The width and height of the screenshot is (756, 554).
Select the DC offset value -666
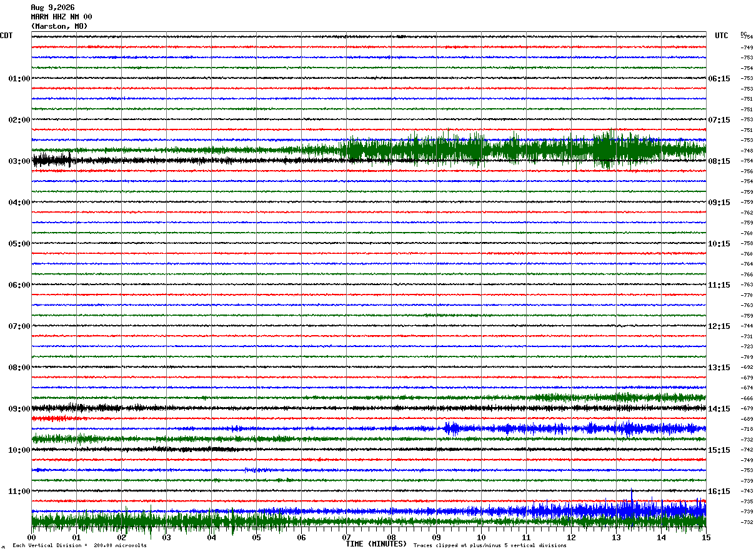747,398
